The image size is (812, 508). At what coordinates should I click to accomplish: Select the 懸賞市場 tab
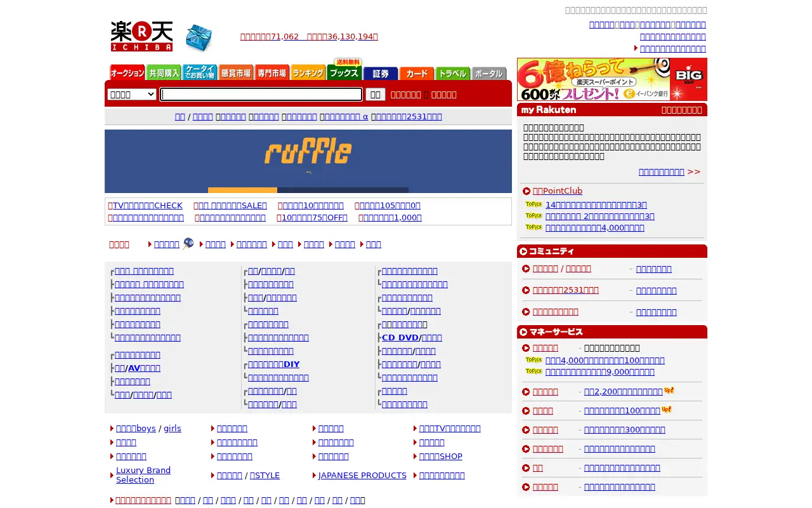(236, 73)
